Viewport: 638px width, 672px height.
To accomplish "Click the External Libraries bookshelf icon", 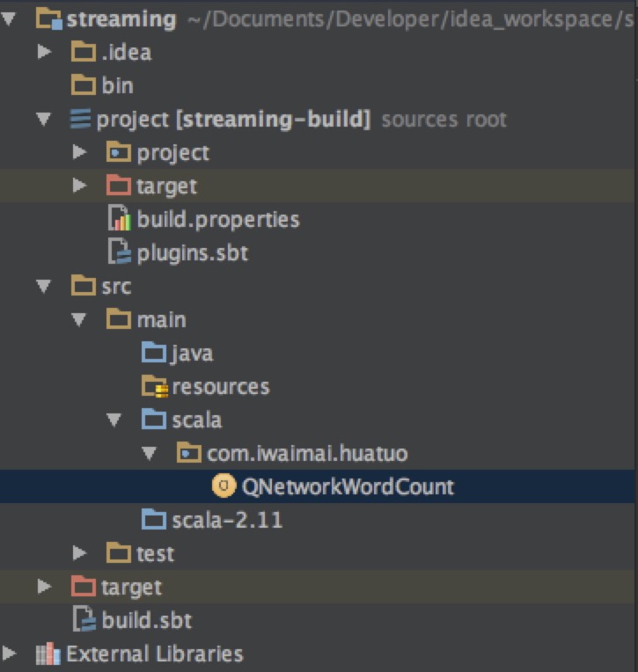I will (x=48, y=654).
